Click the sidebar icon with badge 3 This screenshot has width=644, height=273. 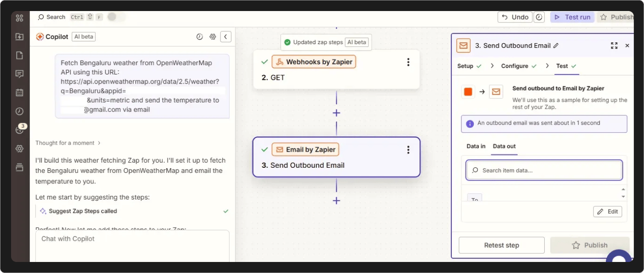click(x=20, y=130)
